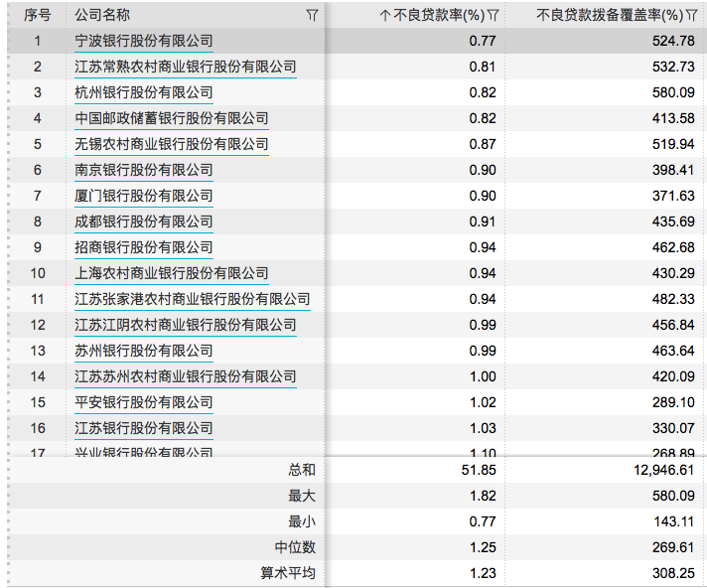Open filter for 公司名称 column
Screen dimensions: 707x588
pos(312,15)
